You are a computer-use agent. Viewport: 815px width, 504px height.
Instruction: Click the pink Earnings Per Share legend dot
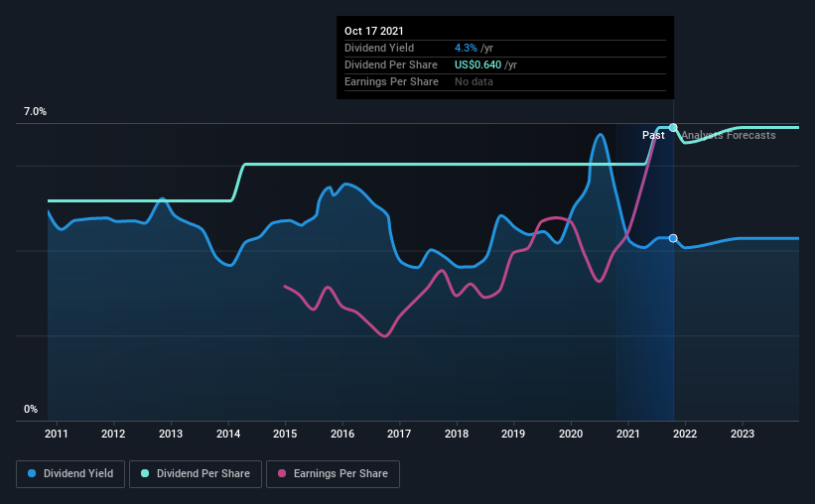pyautogui.click(x=282, y=473)
